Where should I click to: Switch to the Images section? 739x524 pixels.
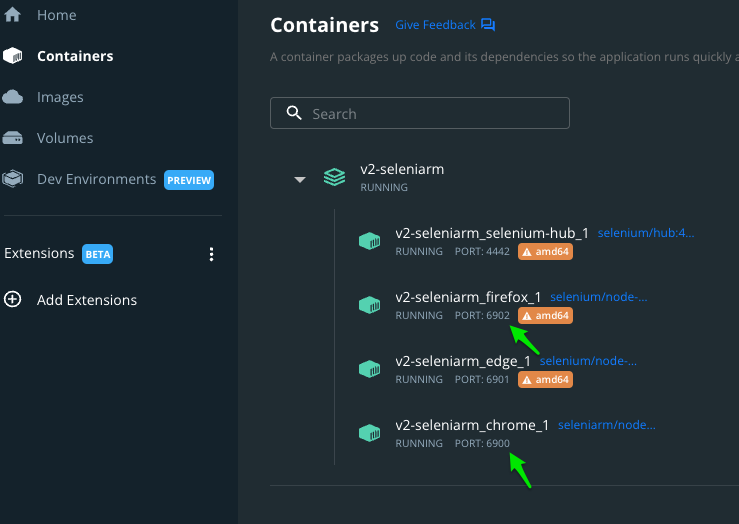tap(60, 97)
